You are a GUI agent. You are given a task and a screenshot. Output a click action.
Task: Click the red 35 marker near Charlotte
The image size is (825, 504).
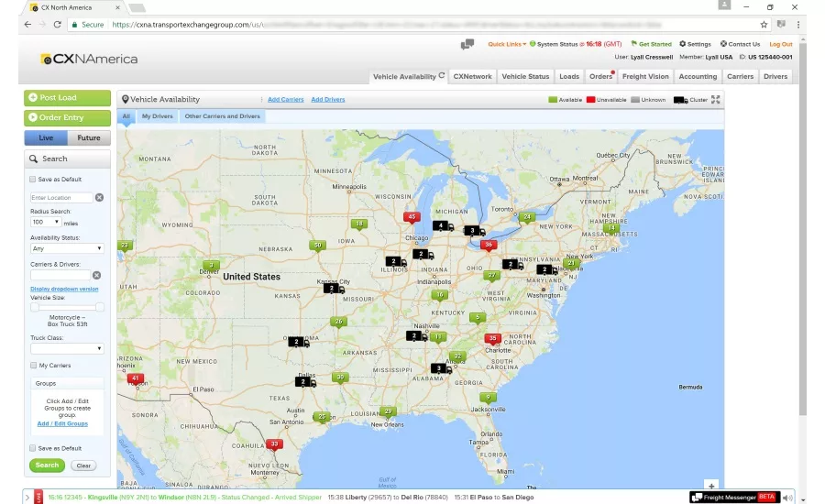[492, 339]
